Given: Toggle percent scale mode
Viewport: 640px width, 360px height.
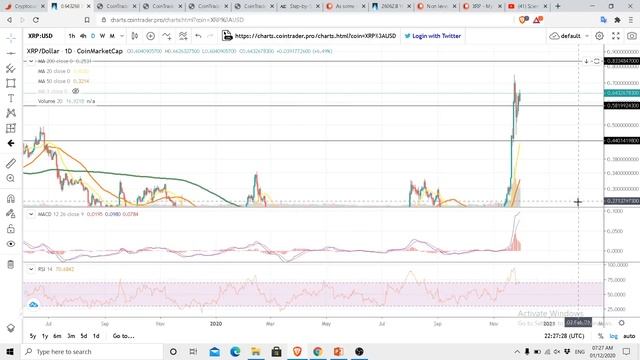Looking at the screenshot, I should point(601,336).
